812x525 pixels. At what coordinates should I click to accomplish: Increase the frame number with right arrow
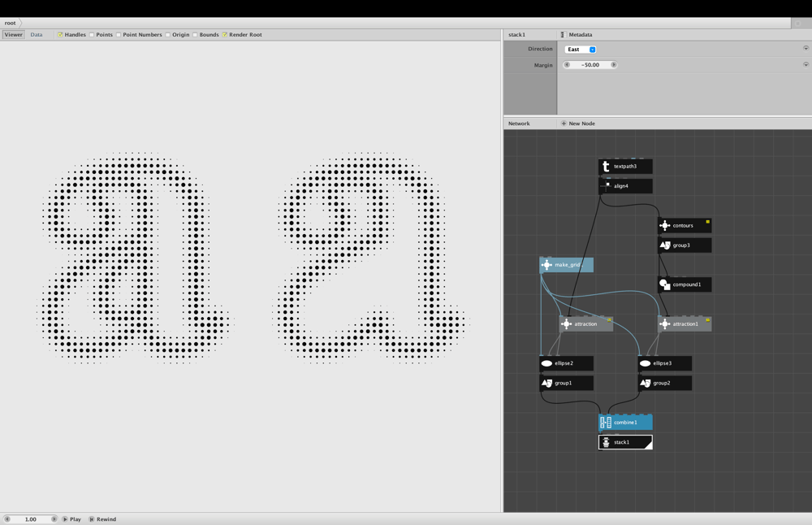pyautogui.click(x=54, y=518)
